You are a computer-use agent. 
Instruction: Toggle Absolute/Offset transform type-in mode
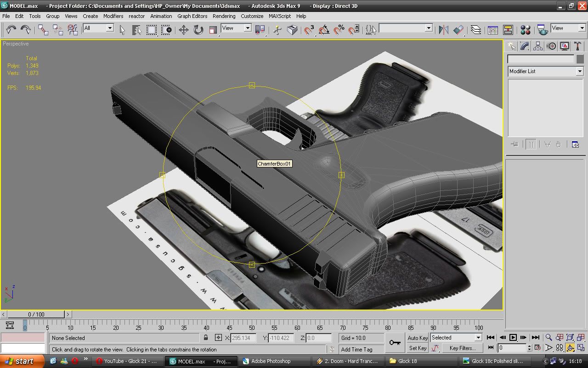coord(218,338)
